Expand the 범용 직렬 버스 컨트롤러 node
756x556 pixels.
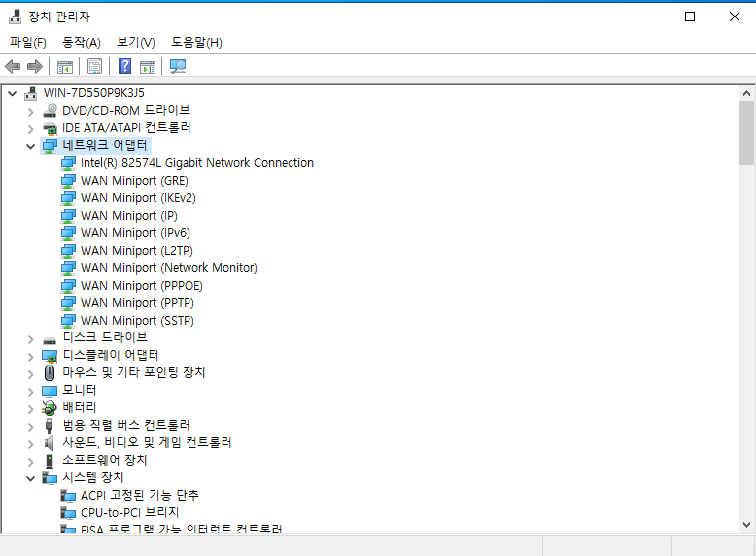pyautogui.click(x=31, y=427)
